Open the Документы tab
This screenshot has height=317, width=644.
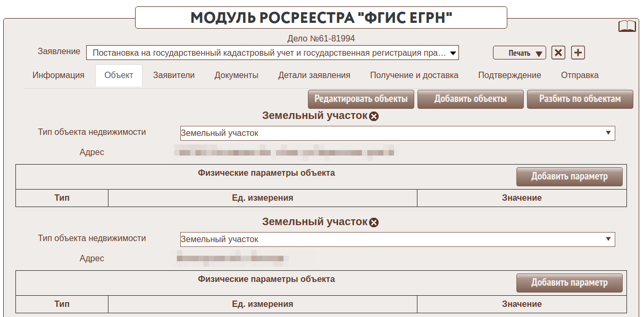click(237, 75)
